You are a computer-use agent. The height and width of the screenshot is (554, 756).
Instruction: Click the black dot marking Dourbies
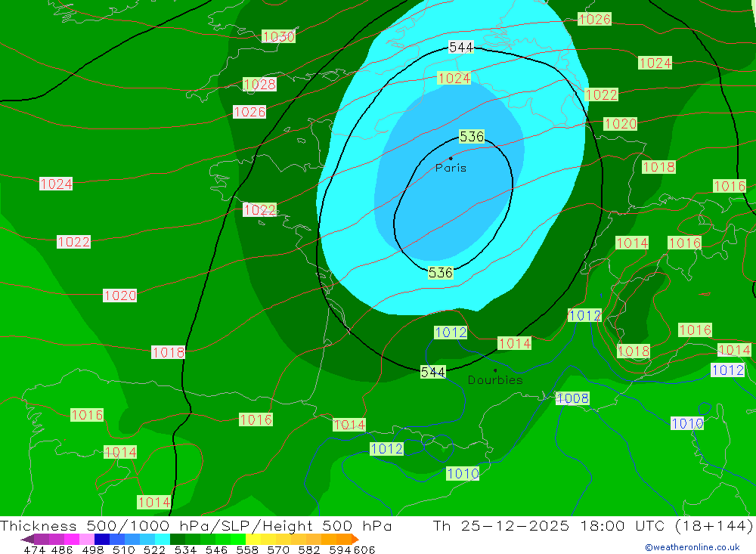495,370
